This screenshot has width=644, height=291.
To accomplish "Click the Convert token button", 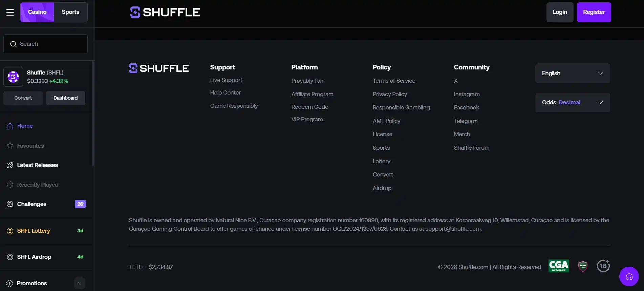I will (23, 98).
